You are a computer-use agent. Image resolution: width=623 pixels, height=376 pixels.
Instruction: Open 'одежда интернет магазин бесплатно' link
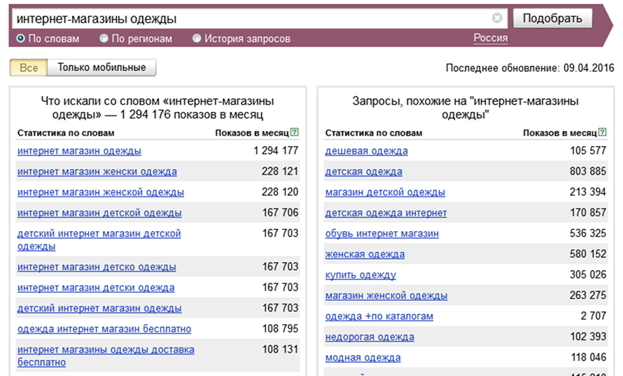coord(104,329)
